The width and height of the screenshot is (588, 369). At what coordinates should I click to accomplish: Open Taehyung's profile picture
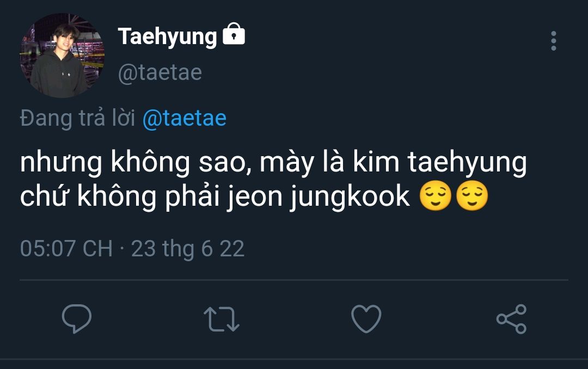[x=62, y=56]
